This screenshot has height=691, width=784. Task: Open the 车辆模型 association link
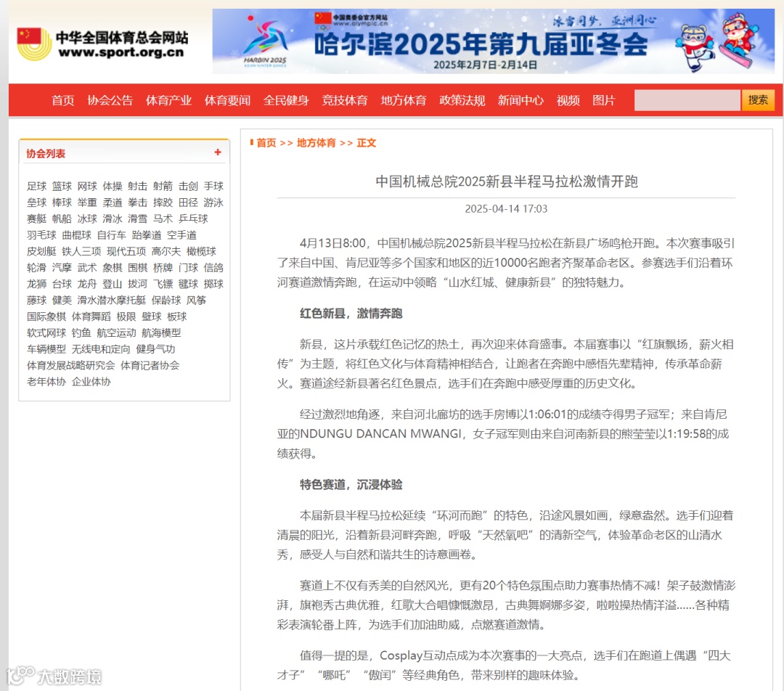click(x=46, y=349)
